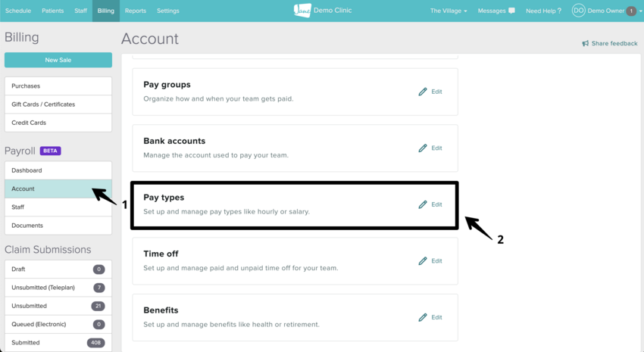Open Messages chat bubble icon
The image size is (644, 352).
pyautogui.click(x=512, y=11)
